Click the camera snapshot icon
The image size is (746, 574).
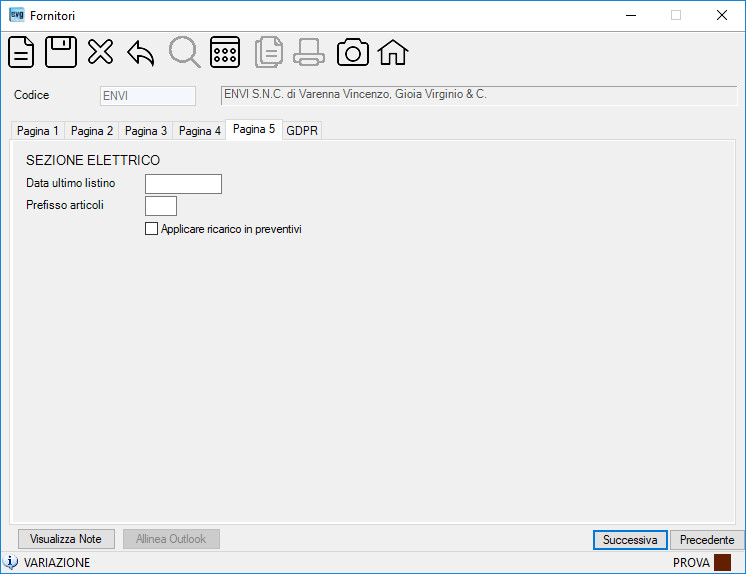[353, 52]
